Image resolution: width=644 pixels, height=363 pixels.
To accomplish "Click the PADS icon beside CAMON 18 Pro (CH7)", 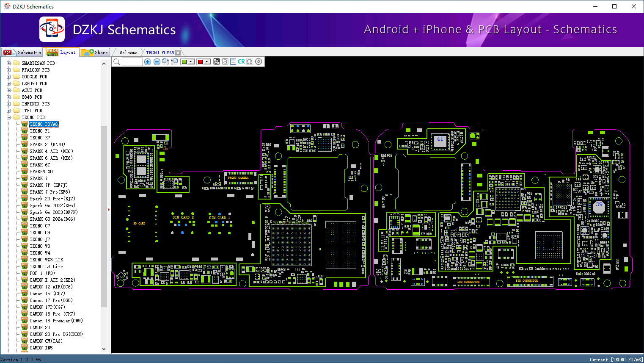I will pyautogui.click(x=25, y=314).
